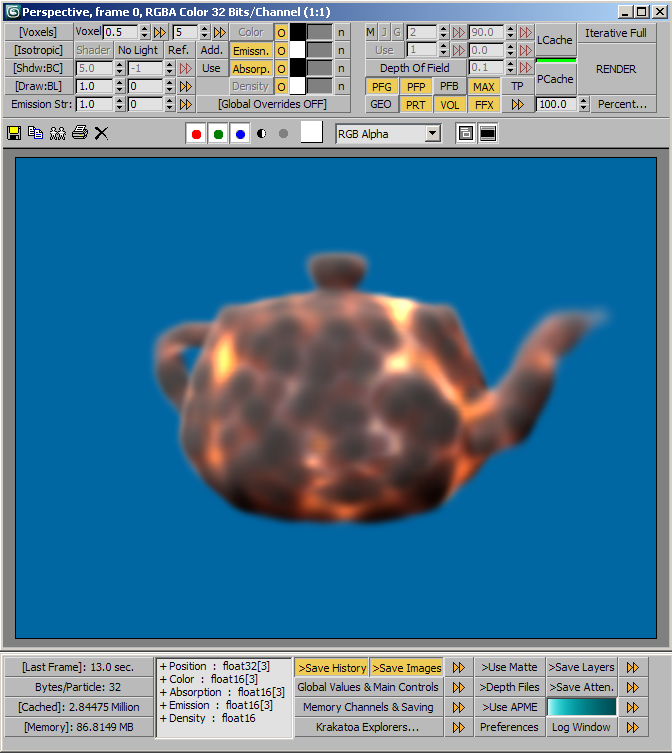Open the Voxel size presets arrow
The width and height of the screenshot is (672, 753).
click(x=159, y=32)
